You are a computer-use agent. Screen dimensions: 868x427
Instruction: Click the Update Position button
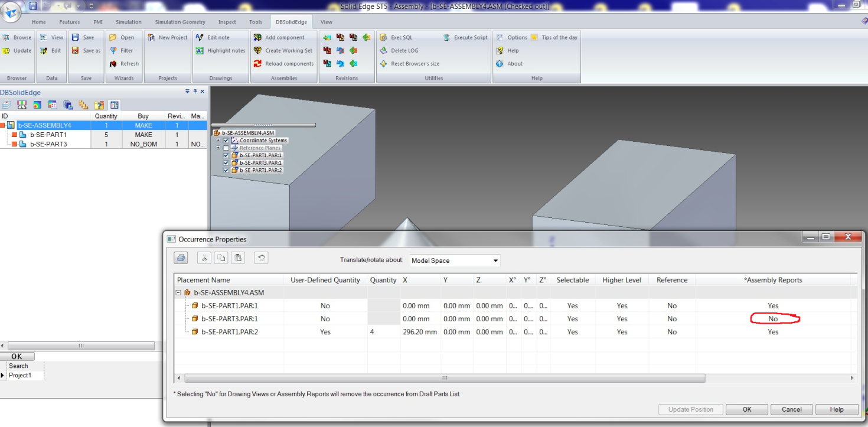tap(691, 409)
